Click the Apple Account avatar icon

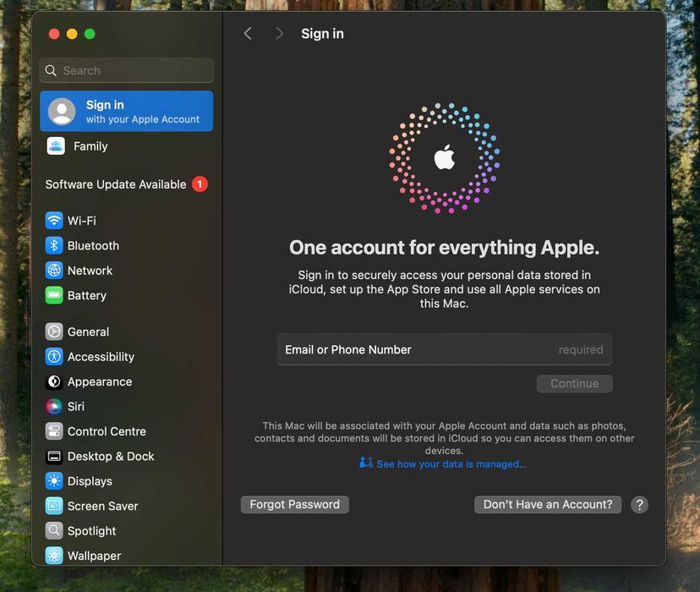(x=62, y=111)
